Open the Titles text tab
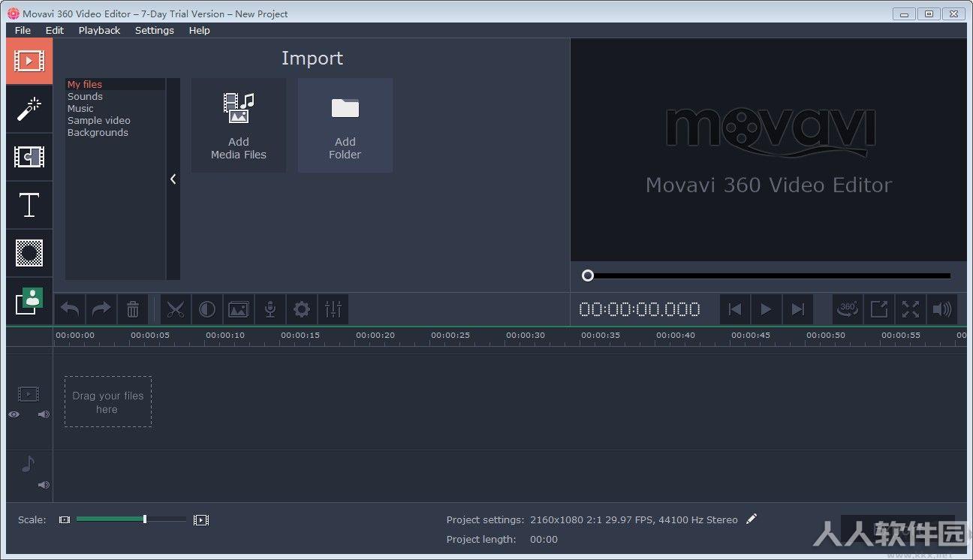 point(29,205)
